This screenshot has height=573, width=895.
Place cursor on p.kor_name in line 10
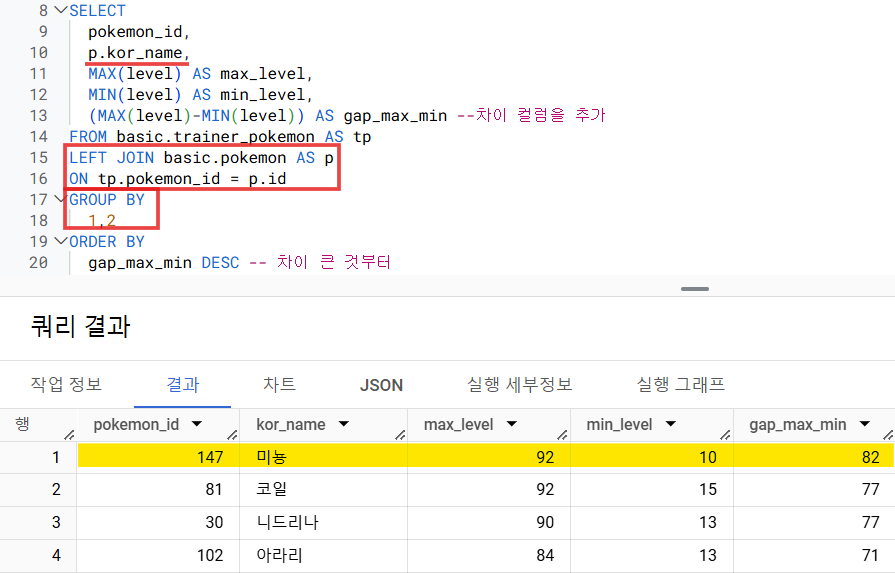135,53
